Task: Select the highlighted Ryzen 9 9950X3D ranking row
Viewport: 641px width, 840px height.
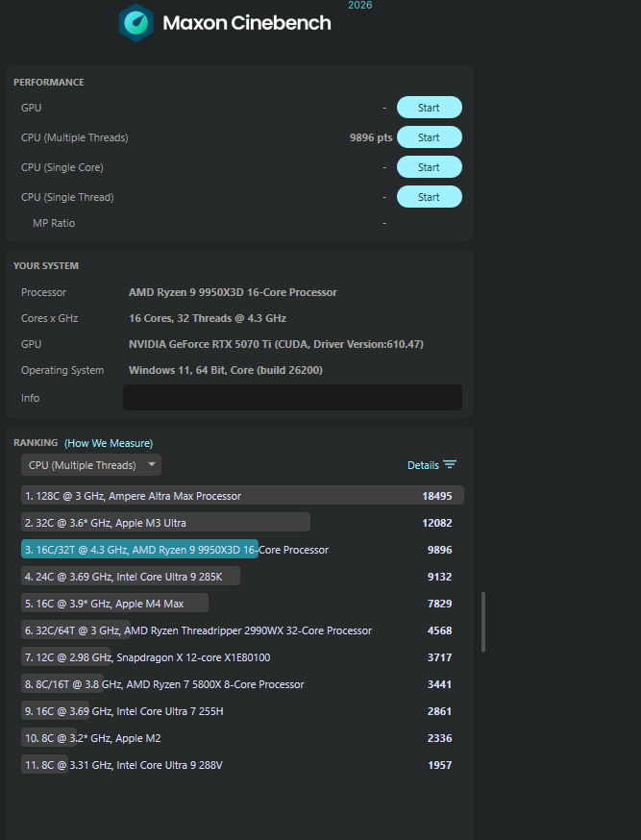Action: pyautogui.click(x=242, y=550)
